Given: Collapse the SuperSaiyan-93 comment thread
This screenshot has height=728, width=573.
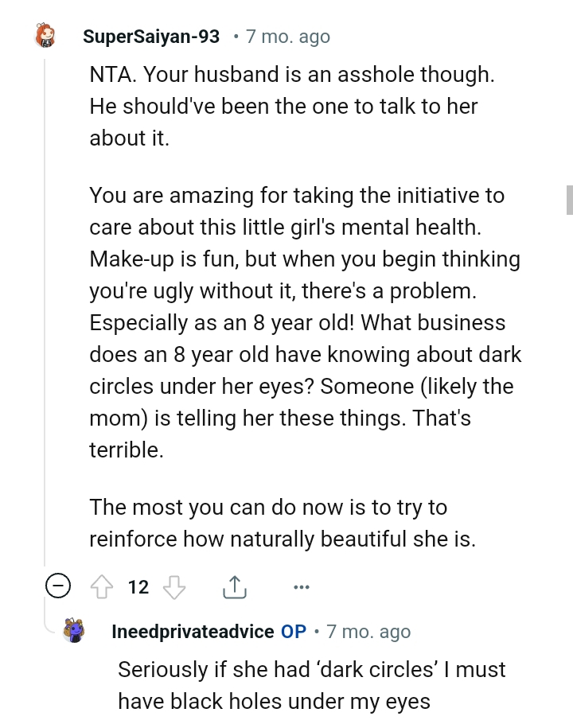Looking at the screenshot, I should pos(57,588).
